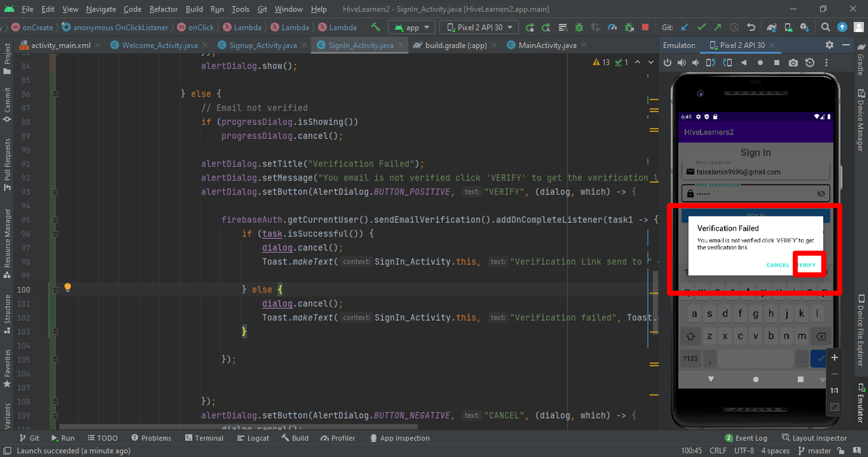Open the Event Log tool window
The height and width of the screenshot is (457, 868).
(x=746, y=438)
